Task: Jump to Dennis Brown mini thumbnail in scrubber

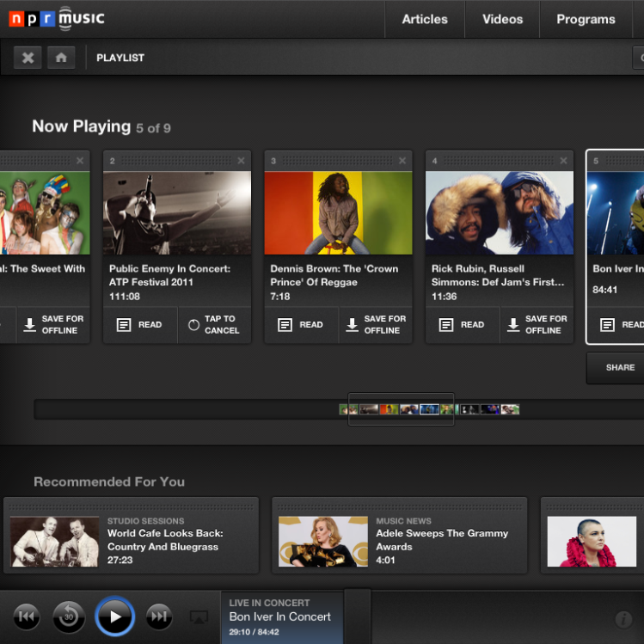Action: pyautogui.click(x=389, y=409)
